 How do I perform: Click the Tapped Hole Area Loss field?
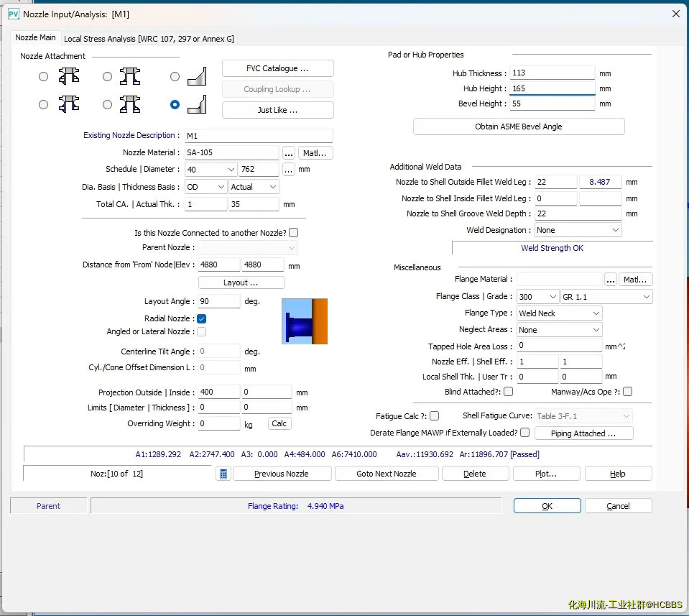(x=559, y=346)
